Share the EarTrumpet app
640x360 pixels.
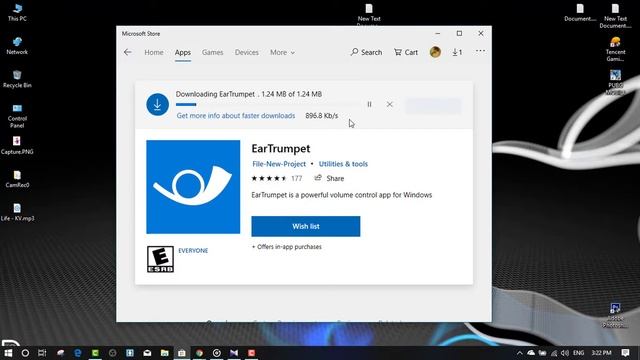tap(329, 178)
